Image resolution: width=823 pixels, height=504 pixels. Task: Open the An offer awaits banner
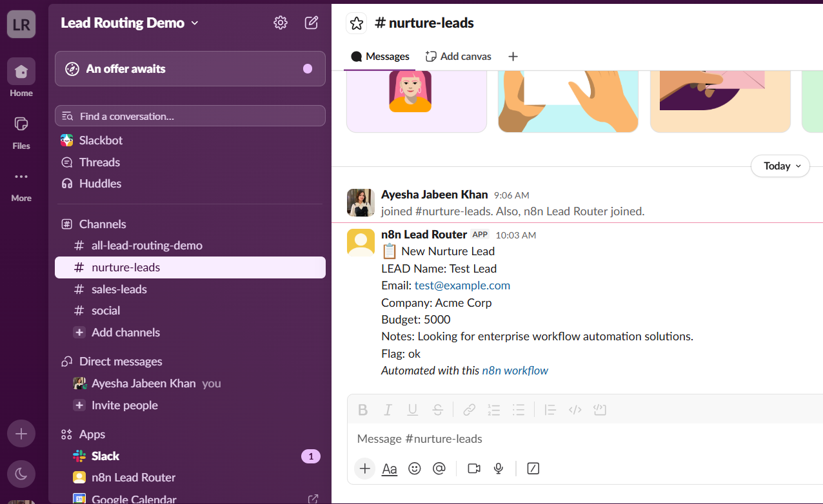190,69
